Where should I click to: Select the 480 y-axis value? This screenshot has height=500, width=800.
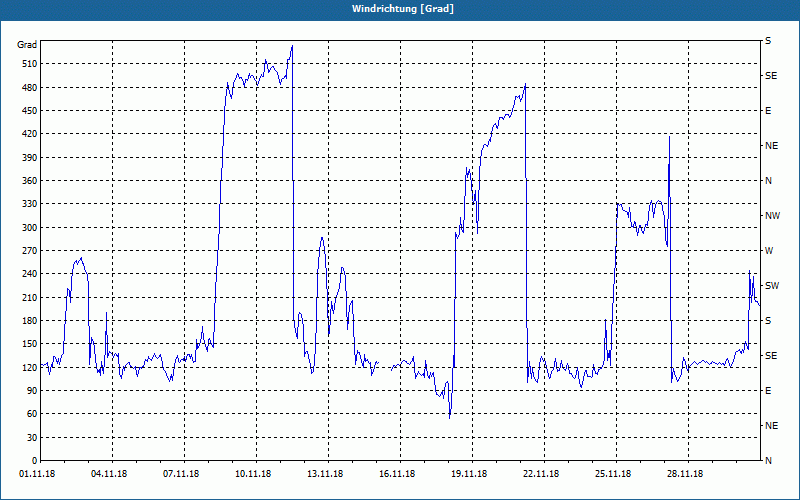coord(30,88)
